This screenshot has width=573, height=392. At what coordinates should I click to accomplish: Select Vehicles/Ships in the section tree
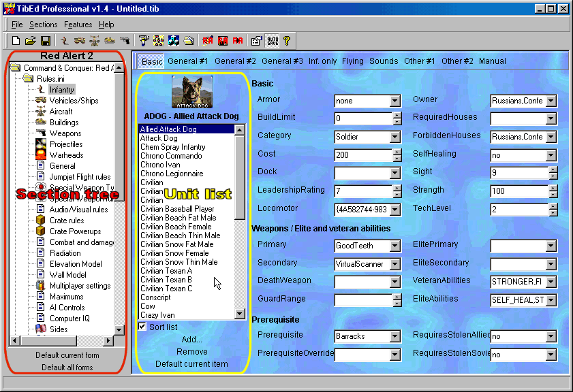(74, 100)
